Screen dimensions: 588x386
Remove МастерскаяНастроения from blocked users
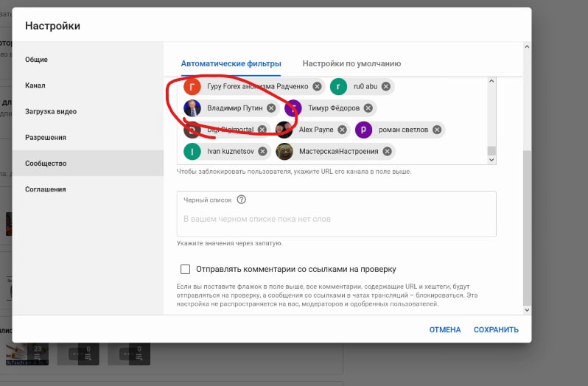[387, 152]
